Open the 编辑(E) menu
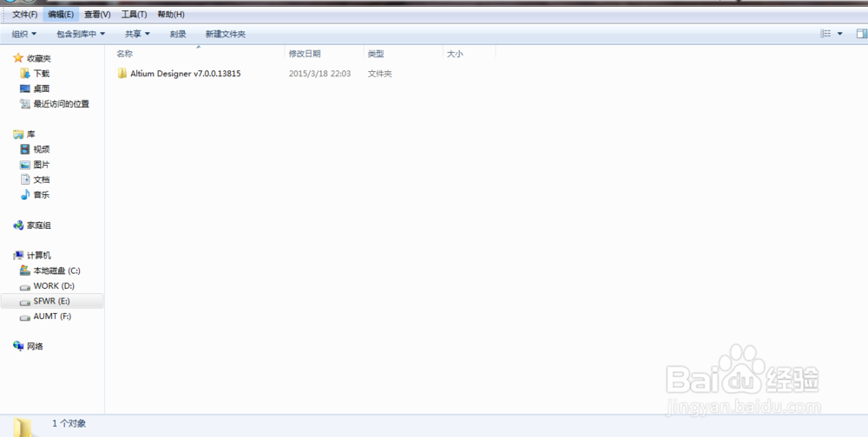The image size is (868, 437). click(61, 15)
